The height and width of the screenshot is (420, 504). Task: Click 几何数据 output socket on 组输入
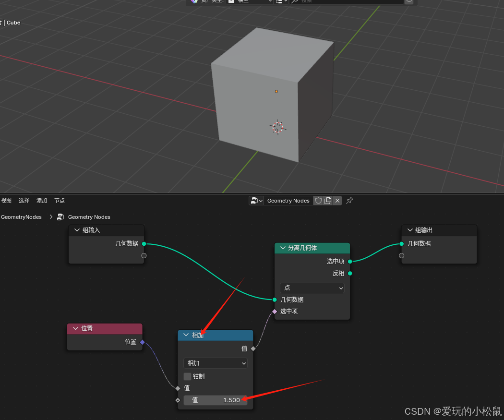tap(144, 243)
